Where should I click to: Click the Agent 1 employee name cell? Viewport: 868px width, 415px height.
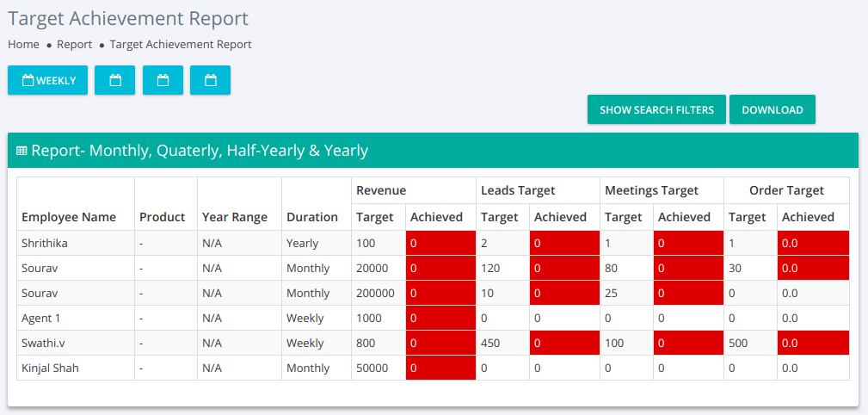pyautogui.click(x=76, y=318)
